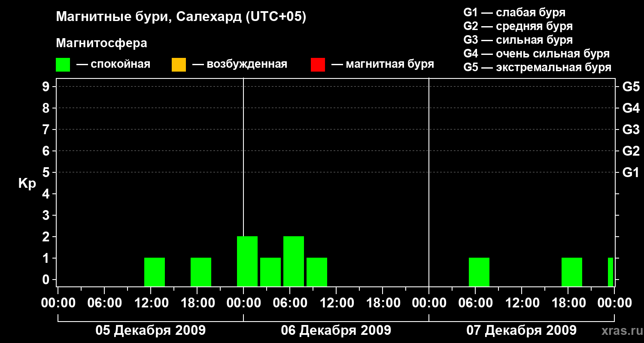Image resolution: width=644 pixels, height=343 pixels.
Task: Click the 12:00 time label of 05 Декабря
Action: click(151, 303)
